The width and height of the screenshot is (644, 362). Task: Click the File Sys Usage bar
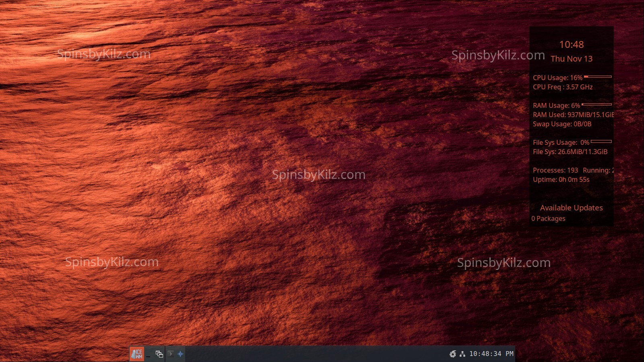601,142
